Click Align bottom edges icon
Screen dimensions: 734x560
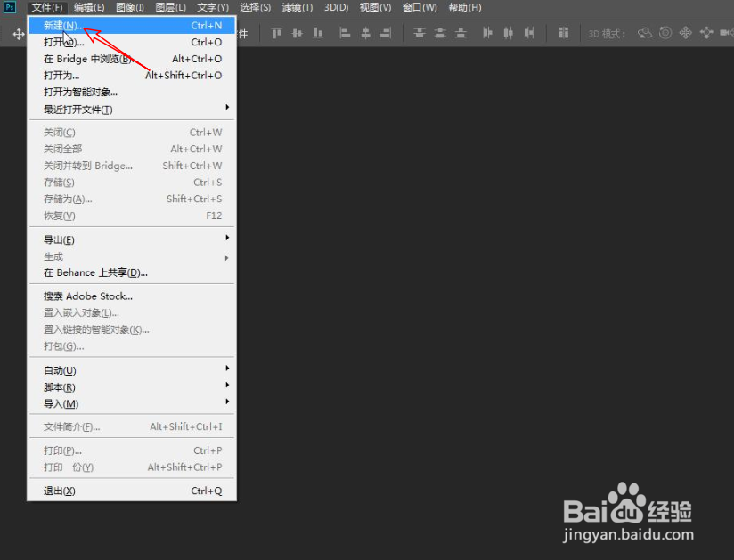[318, 33]
